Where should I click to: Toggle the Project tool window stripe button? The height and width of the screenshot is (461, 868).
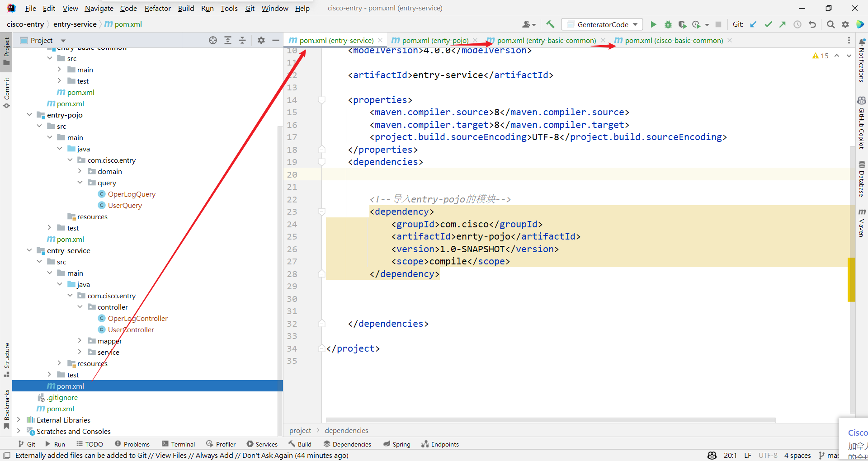[x=6, y=52]
